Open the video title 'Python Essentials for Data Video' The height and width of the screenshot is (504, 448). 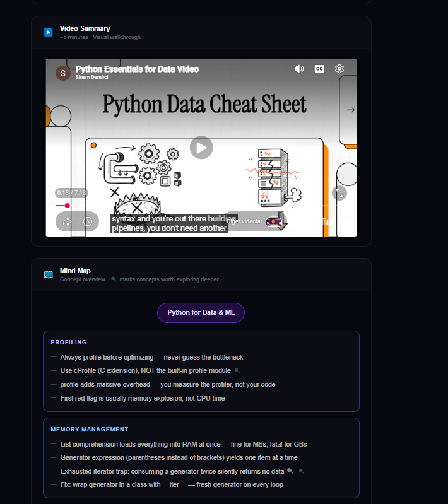pyautogui.click(x=137, y=69)
